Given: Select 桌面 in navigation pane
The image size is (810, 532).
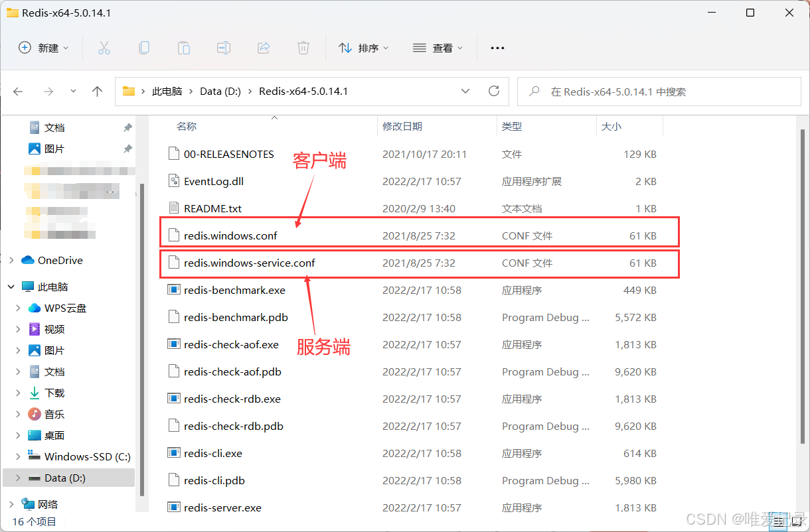Looking at the screenshot, I should (x=54, y=435).
